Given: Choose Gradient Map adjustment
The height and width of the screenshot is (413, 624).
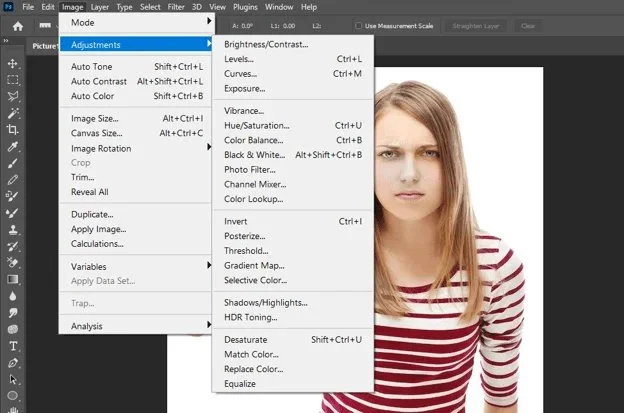Looking at the screenshot, I should click(x=293, y=265).
